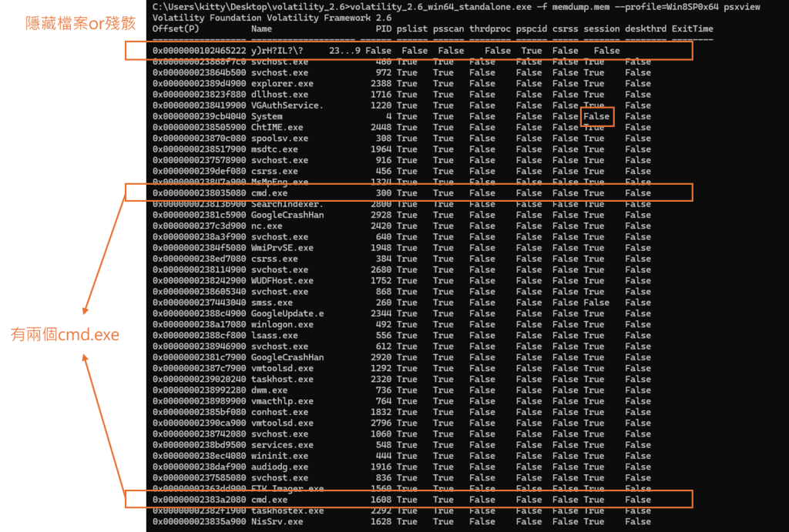Select the GoogleUpdate.e process name

287,314
